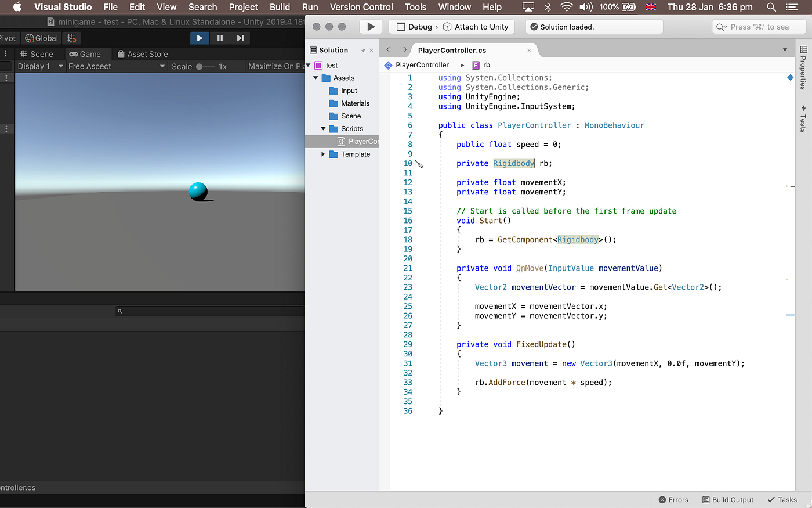The height and width of the screenshot is (508, 812).
Task: Open the Apple menu
Action: pyautogui.click(x=17, y=7)
